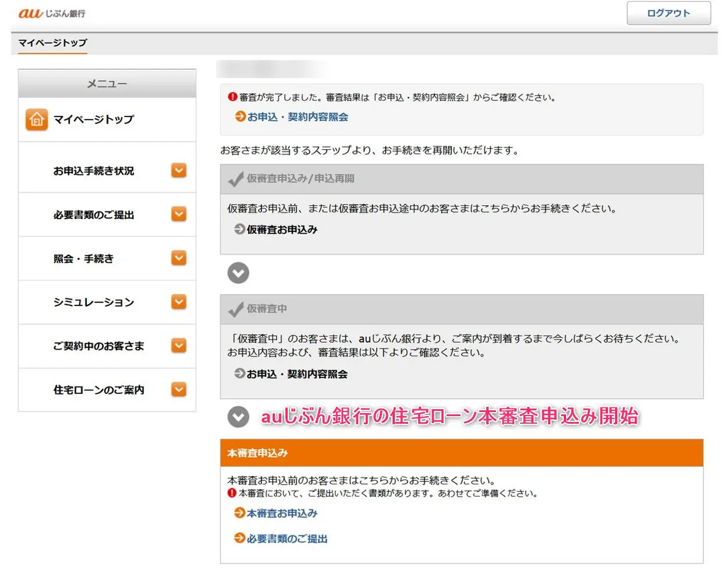The width and height of the screenshot is (728, 570).
Task: Click the au じぶん銀行 logo
Action: point(52,13)
